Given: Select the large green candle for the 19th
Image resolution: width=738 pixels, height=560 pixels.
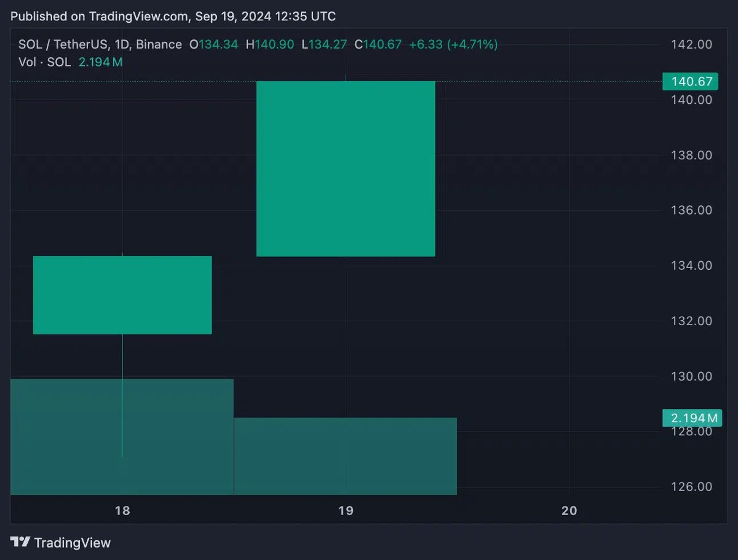Looking at the screenshot, I should [346, 168].
